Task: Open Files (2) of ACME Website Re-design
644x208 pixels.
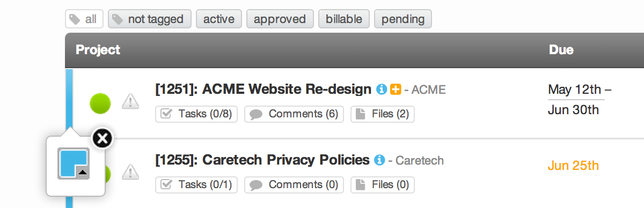Action: point(383,114)
